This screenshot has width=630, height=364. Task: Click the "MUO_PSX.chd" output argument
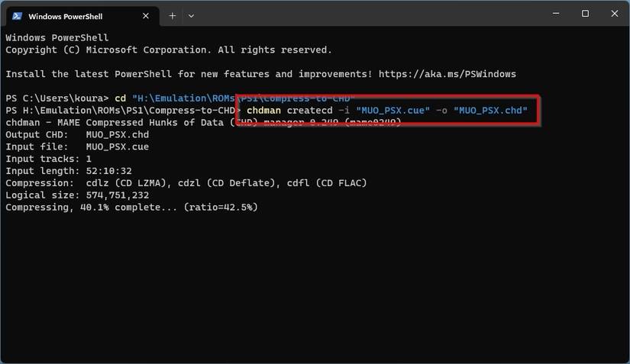coord(490,111)
